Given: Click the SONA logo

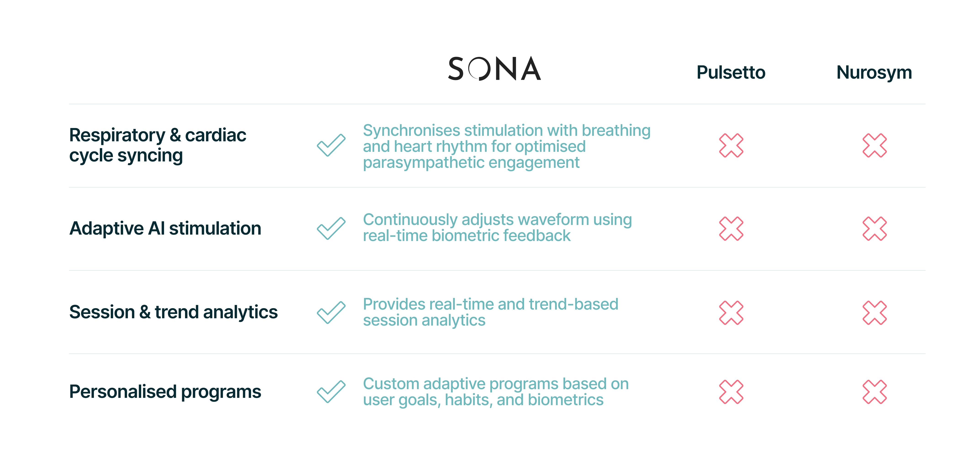Looking at the screenshot, I should (x=494, y=69).
